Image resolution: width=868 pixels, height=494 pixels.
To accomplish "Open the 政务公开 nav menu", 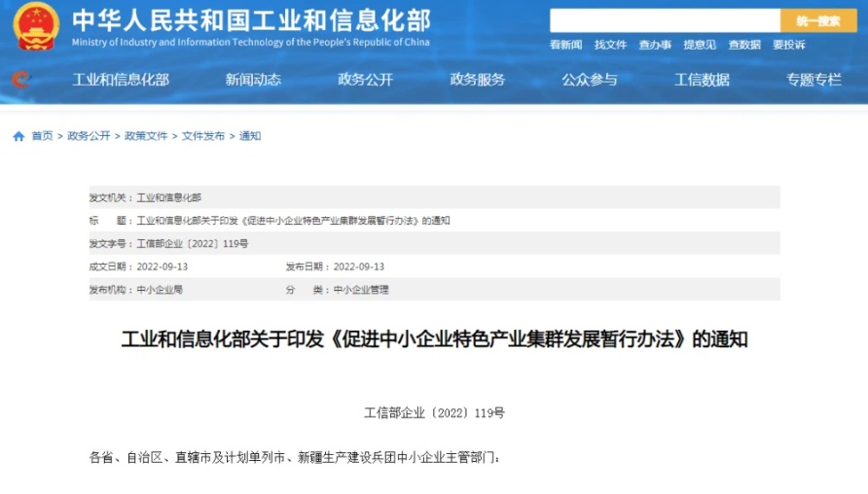I will 365,80.
